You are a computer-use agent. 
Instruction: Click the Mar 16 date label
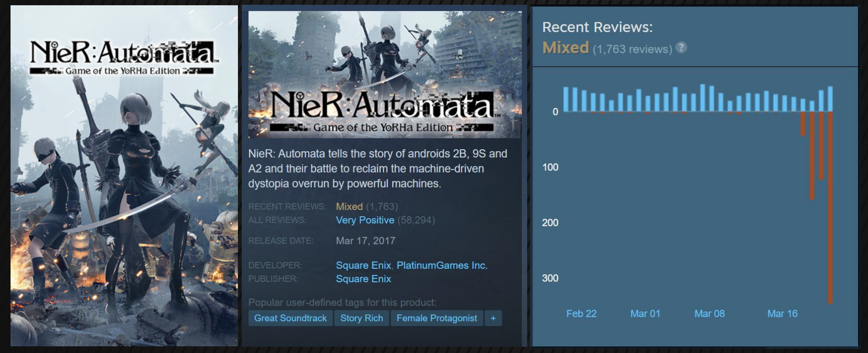click(782, 314)
